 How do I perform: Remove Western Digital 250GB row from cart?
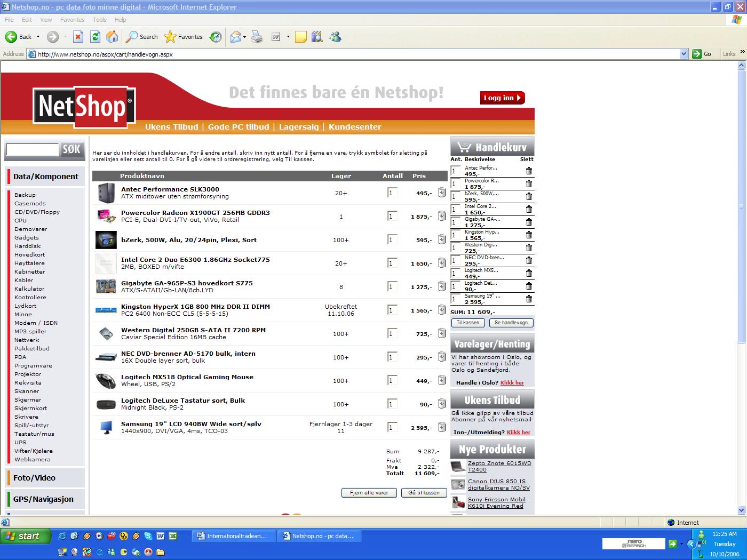click(x=442, y=333)
